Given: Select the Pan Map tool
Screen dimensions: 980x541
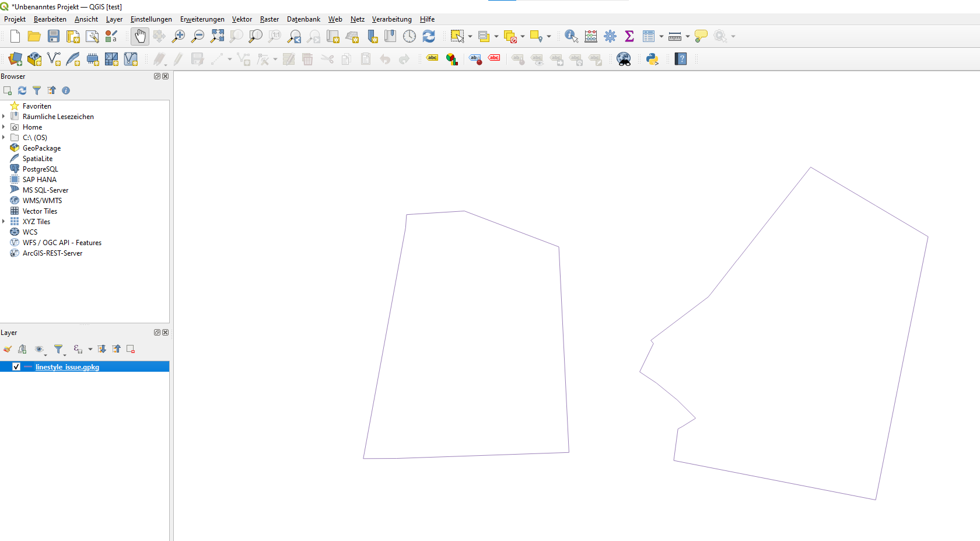Looking at the screenshot, I should click(x=139, y=36).
